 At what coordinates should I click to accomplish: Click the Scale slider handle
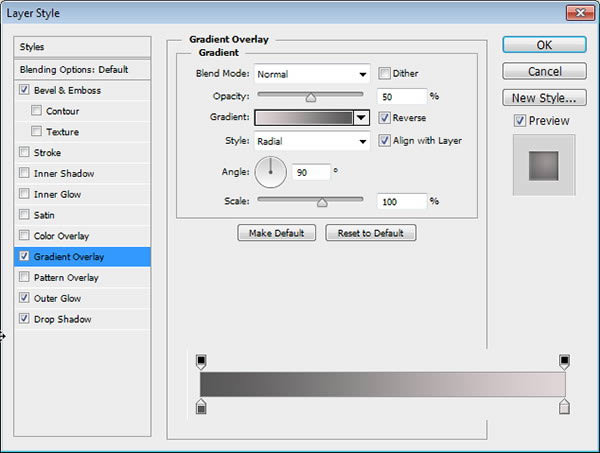pos(322,202)
